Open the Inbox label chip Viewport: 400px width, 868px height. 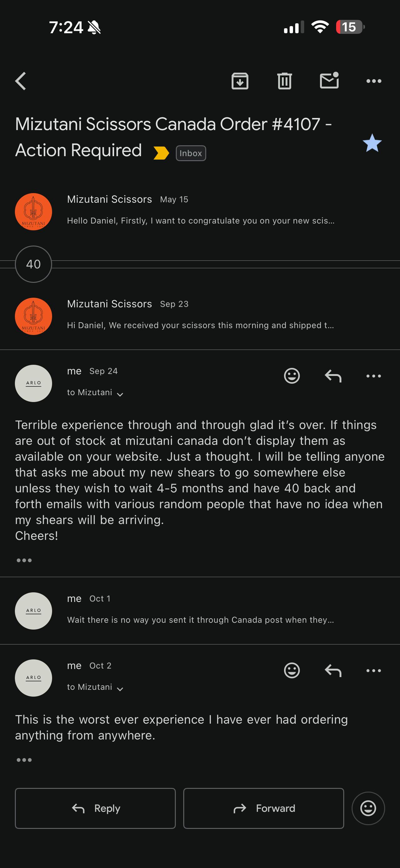[x=191, y=153]
